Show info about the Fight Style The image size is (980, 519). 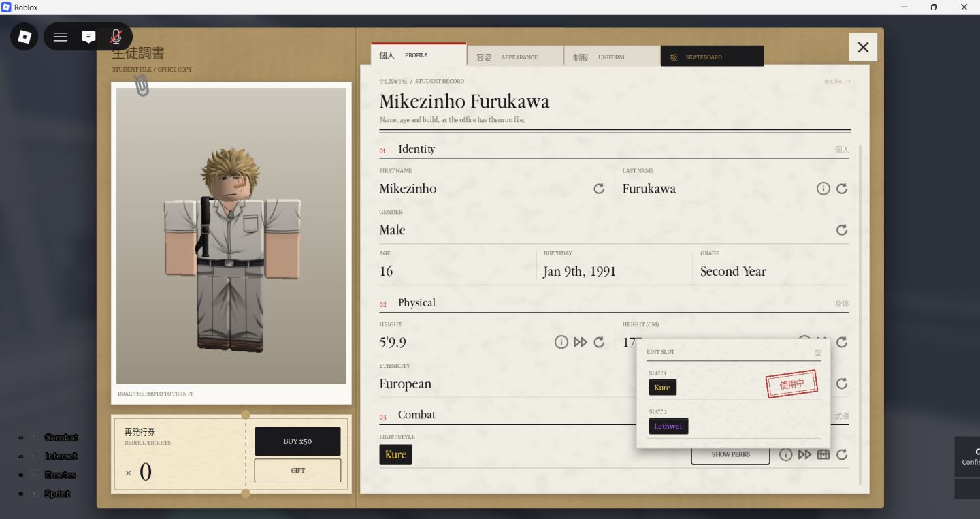click(x=786, y=454)
